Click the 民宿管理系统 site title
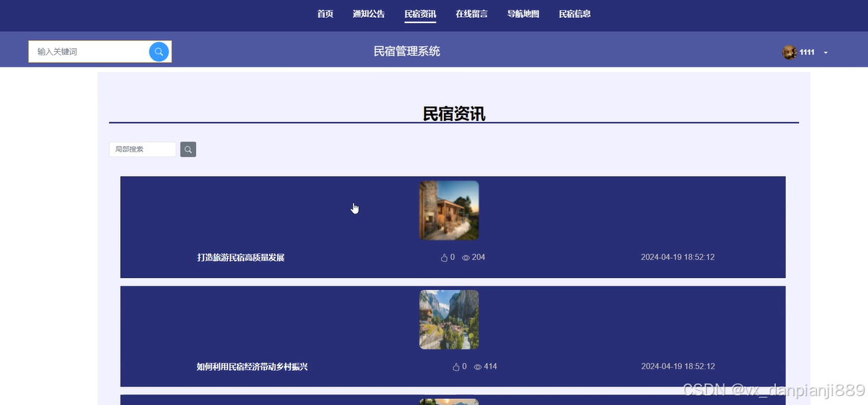The width and height of the screenshot is (868, 405). click(407, 51)
